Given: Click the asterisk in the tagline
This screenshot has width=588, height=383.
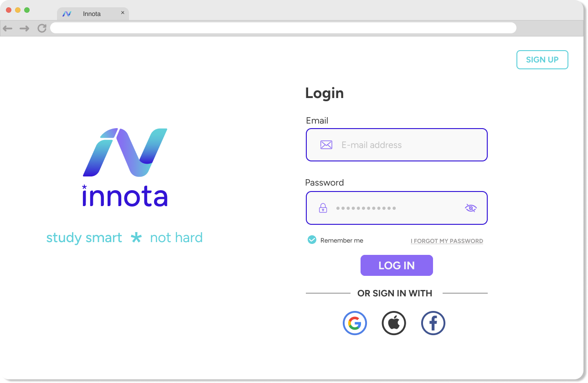Looking at the screenshot, I should click(x=136, y=238).
